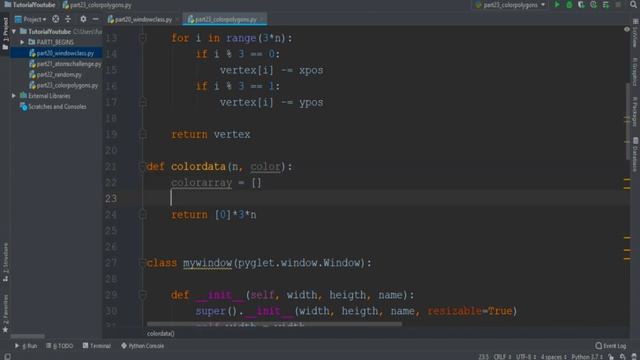The height and width of the screenshot is (360, 640).
Task: Click the editor horizontal scrollbar
Action: [x=274, y=324]
